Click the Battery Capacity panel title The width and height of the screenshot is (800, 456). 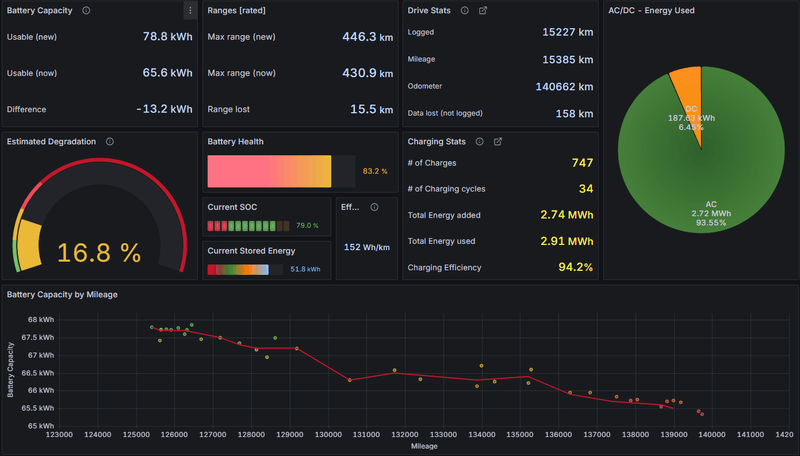[40, 10]
